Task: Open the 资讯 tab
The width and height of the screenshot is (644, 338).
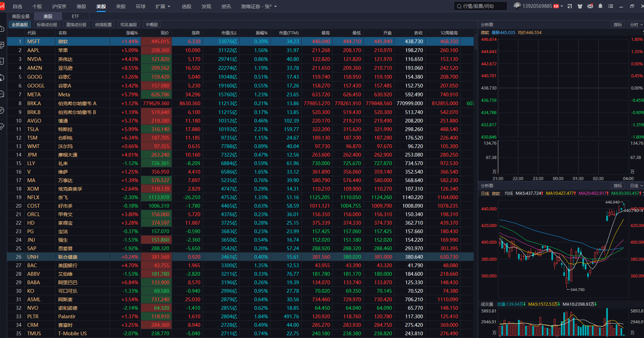Action: [x=226, y=6]
